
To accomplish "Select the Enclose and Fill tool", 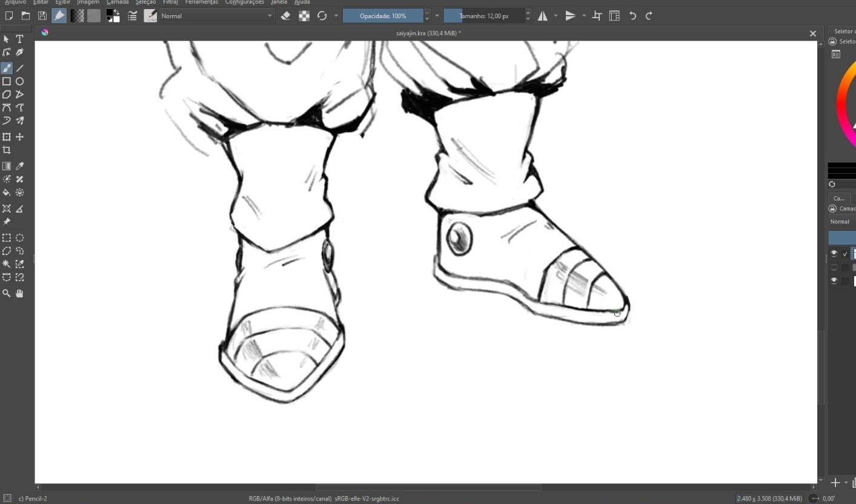I will click(19, 193).
